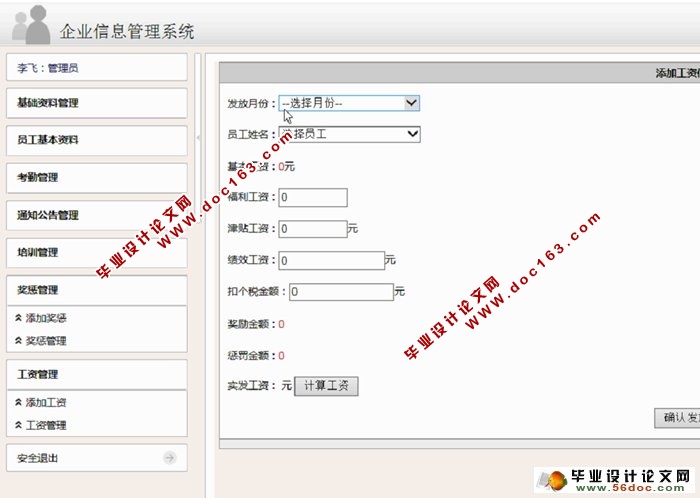This screenshot has height=498, width=700.
Task: Click the chevron icon next to 添加奖惩
Action: (18, 318)
